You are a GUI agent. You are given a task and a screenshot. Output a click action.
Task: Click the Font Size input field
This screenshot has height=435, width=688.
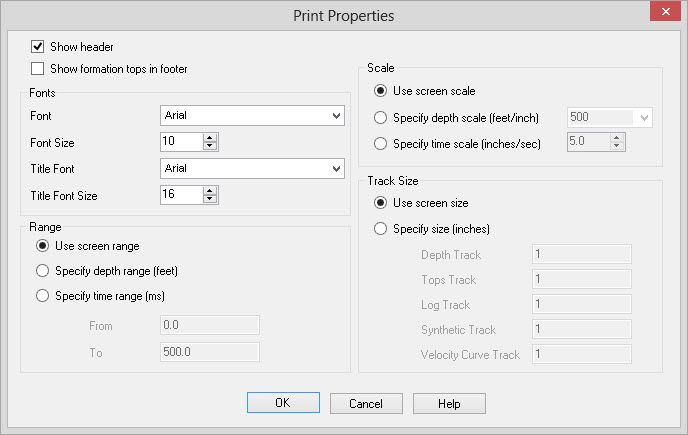(x=180, y=142)
